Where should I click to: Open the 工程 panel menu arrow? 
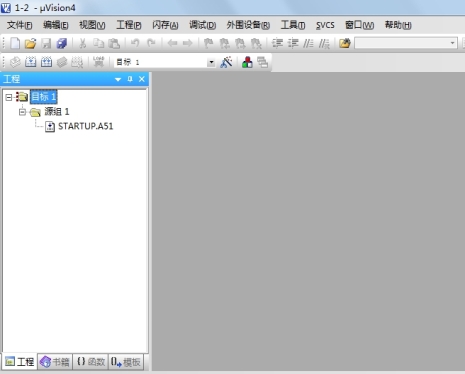118,79
